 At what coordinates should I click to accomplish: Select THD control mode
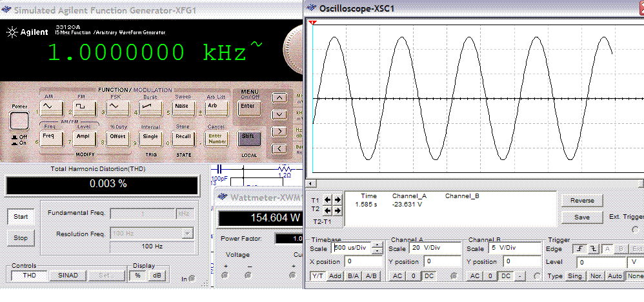28,276
